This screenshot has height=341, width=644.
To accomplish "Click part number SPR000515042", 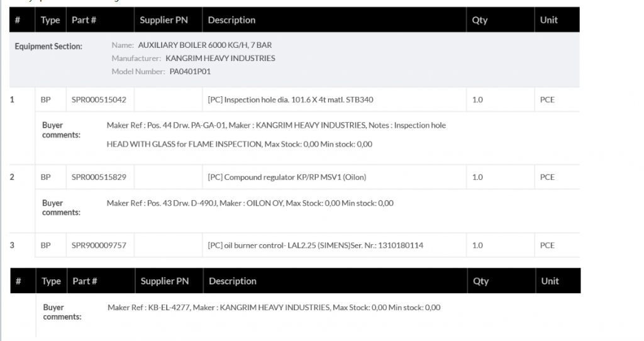I will click(x=99, y=99).
